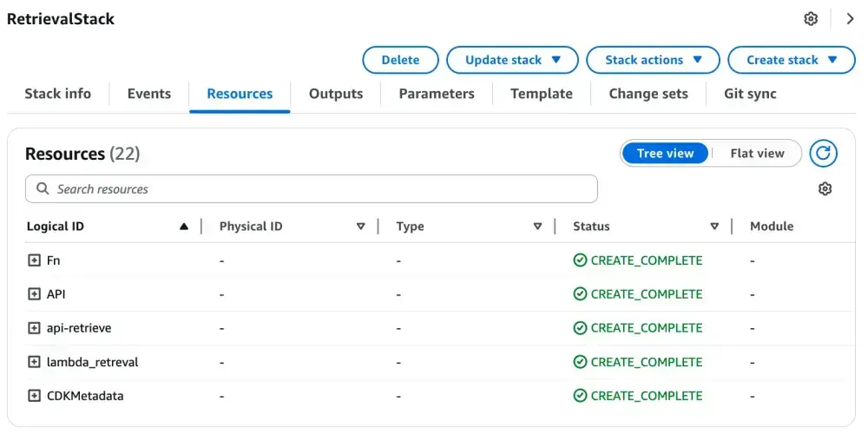Switch to Flat view

point(757,154)
